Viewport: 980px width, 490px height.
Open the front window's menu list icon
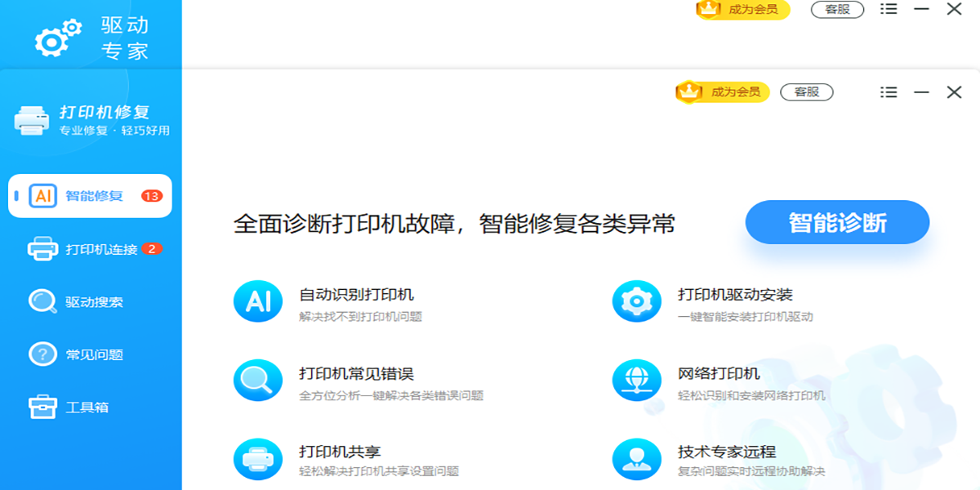[889, 92]
